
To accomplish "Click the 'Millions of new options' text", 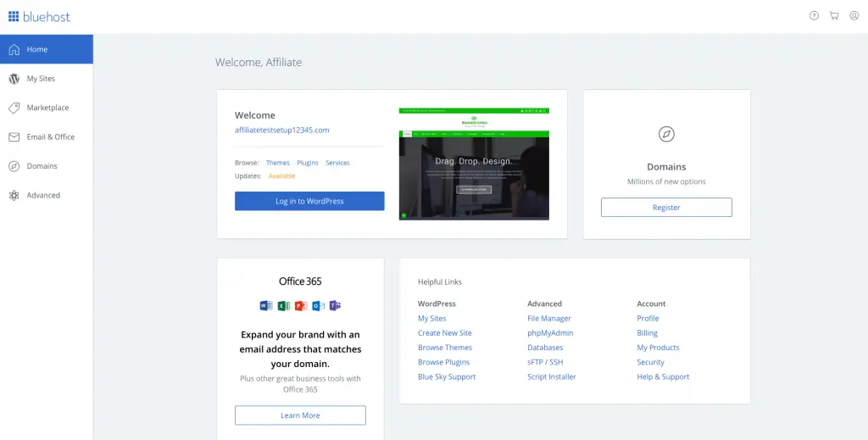I will click(666, 181).
